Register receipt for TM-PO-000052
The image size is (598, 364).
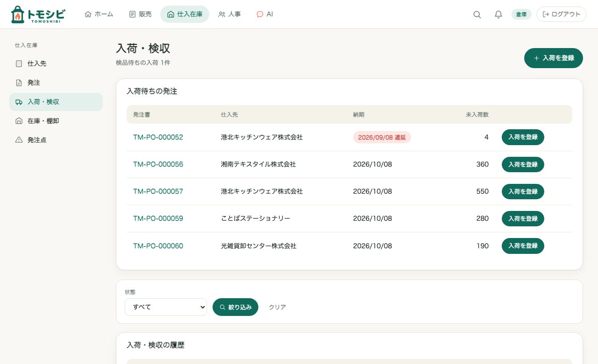point(523,137)
